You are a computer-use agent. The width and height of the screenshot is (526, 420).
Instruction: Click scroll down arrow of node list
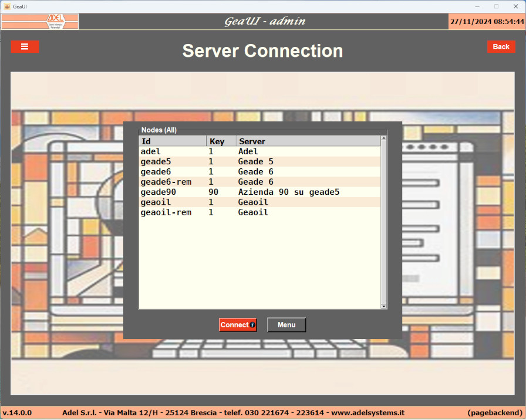coord(384,306)
